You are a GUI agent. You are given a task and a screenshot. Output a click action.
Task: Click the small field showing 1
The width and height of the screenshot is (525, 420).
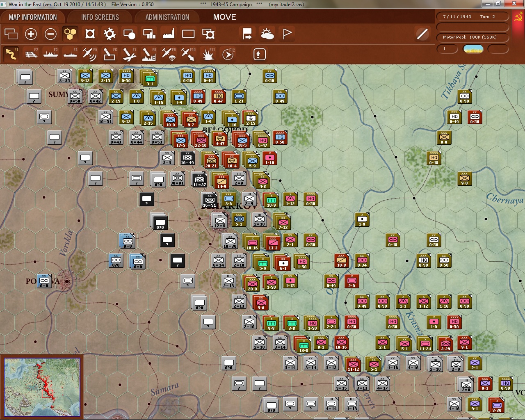[447, 49]
